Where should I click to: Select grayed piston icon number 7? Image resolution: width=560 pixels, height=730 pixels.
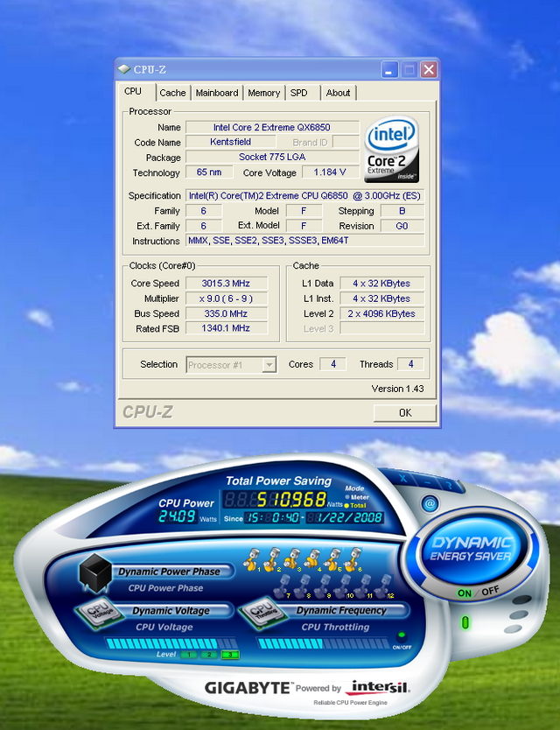(282, 586)
